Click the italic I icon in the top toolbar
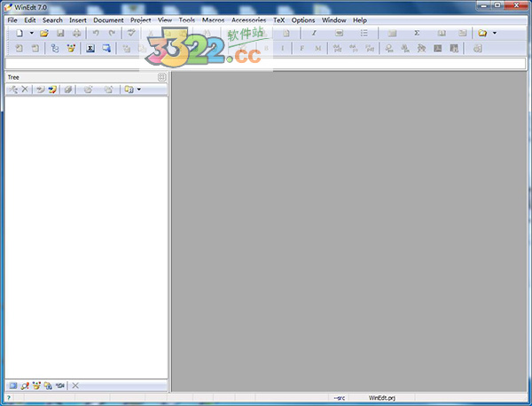The image size is (532, 406). click(314, 33)
